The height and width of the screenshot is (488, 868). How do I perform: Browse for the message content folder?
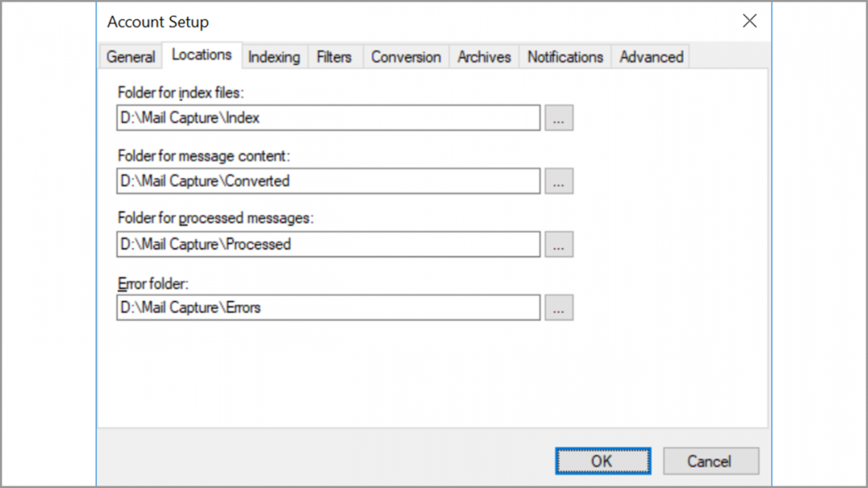pos(558,181)
